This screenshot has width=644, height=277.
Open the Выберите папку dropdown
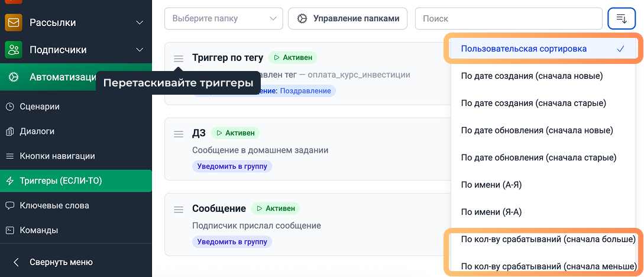pos(224,19)
